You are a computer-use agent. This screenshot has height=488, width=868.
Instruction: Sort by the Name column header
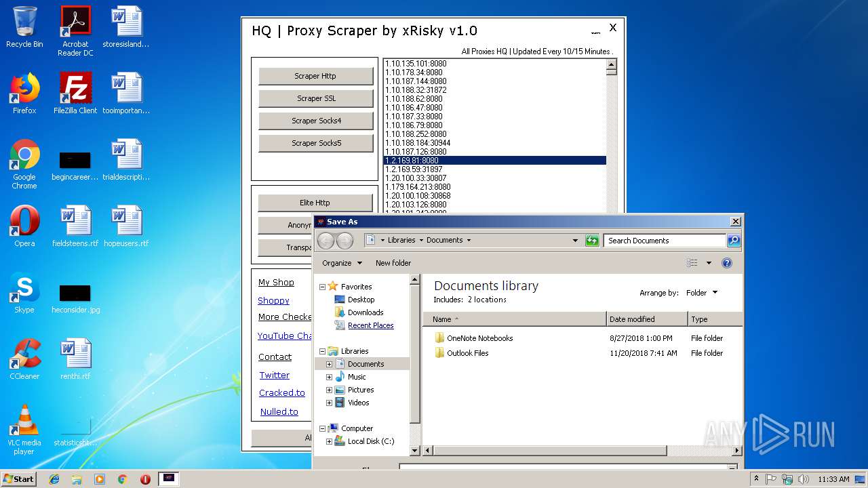tap(514, 319)
